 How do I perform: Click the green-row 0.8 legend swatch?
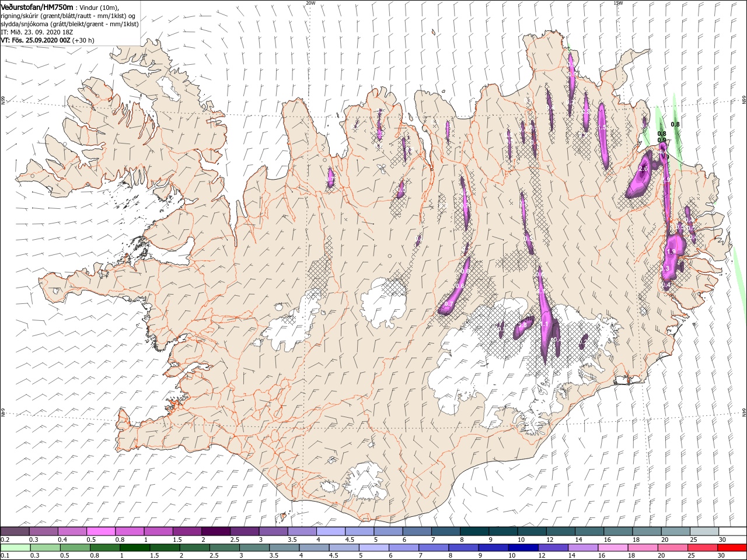click(104, 548)
